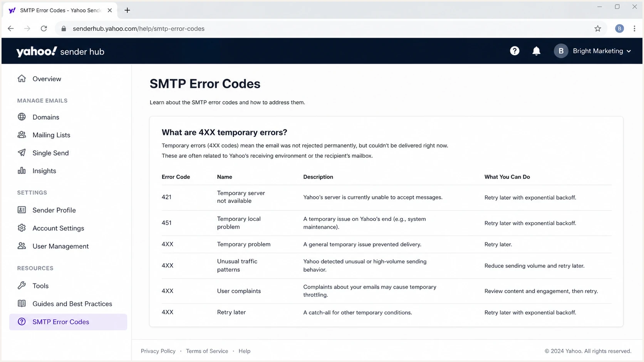644x362 pixels.
Task: Click the browser profile B icon
Action: (619, 28)
